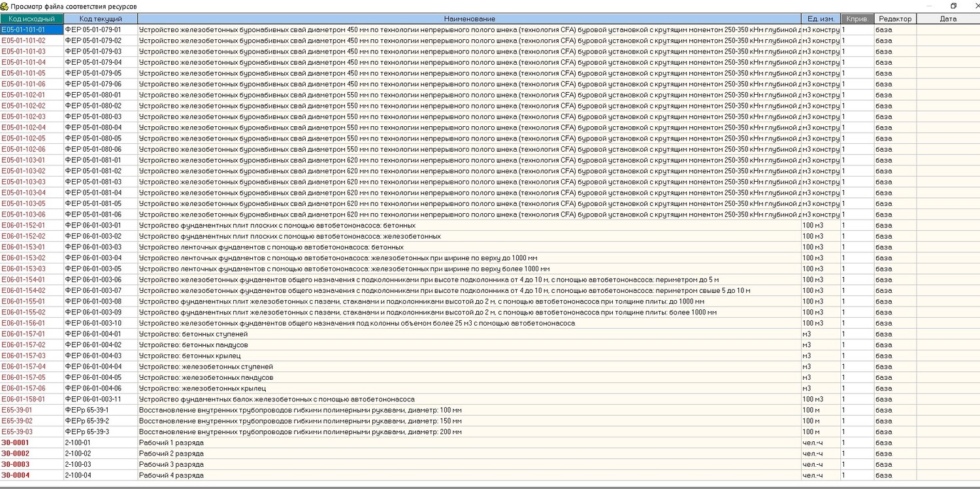The width and height of the screenshot is (980, 489).
Task: Click 'база' editor cell in row E05-01-101-01
Action: 895,29
